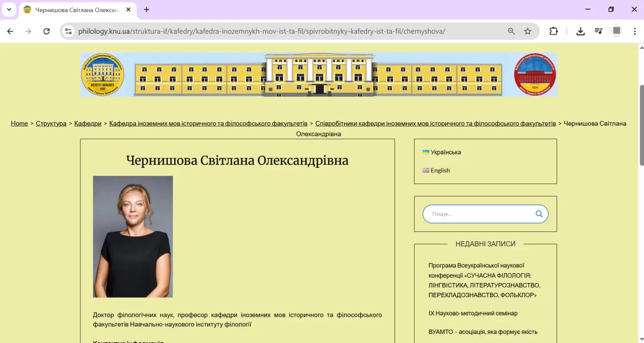Switch language to Українська
This screenshot has width=644, height=343.
click(x=445, y=152)
